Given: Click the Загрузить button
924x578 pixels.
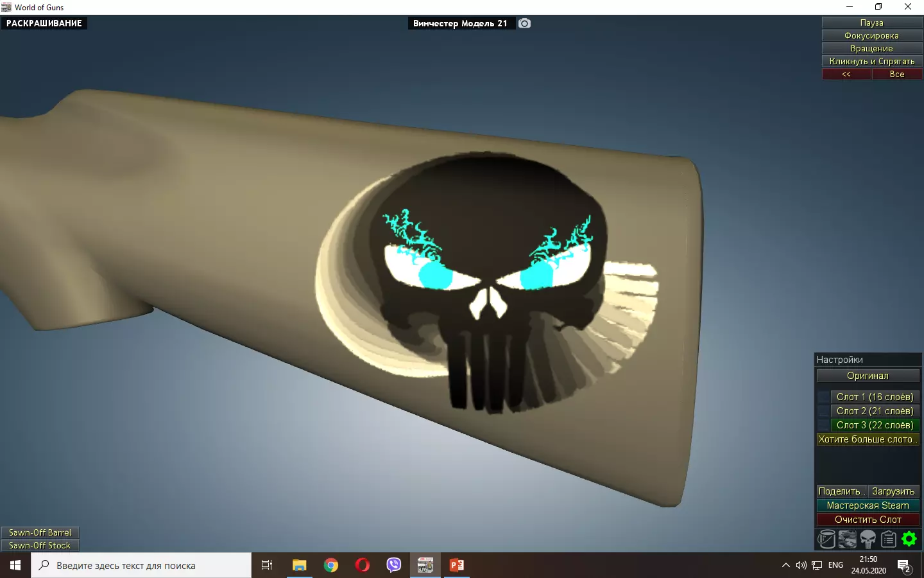Looking at the screenshot, I should click(894, 491).
